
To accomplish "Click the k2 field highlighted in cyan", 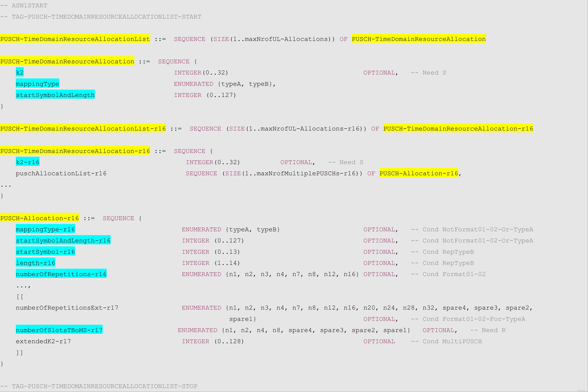I will pos(19,73).
